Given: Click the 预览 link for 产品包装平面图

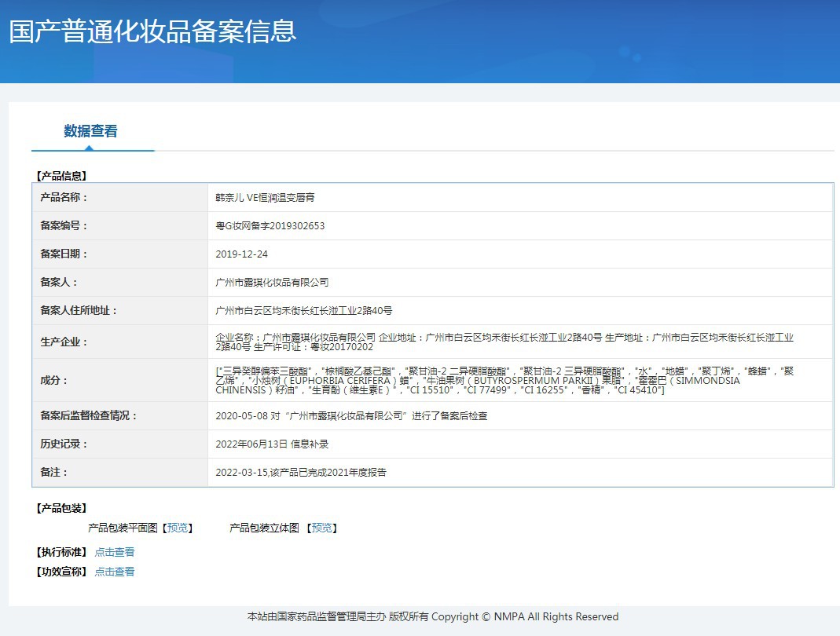Looking at the screenshot, I should point(178,528).
